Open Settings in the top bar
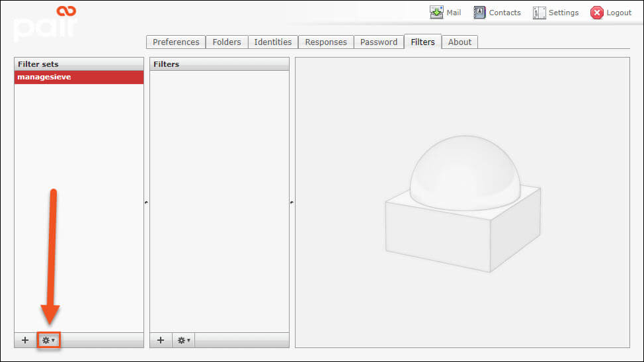 coord(555,13)
